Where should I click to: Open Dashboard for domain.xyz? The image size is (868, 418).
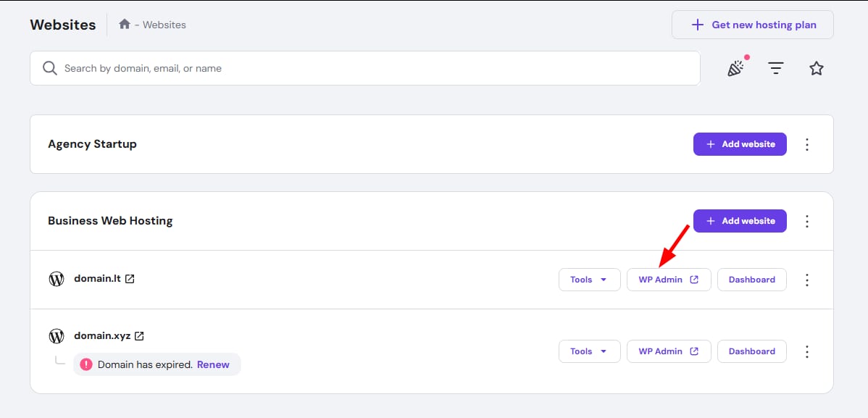pyautogui.click(x=751, y=351)
